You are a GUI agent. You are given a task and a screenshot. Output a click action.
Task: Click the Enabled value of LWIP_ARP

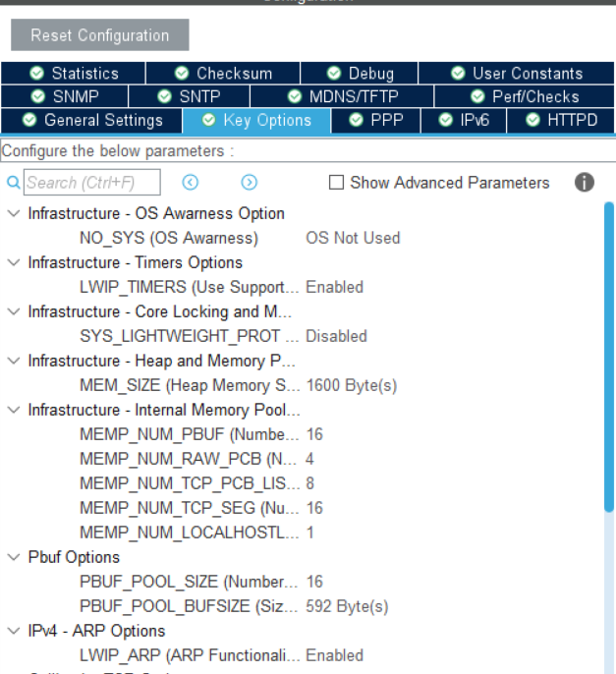(x=334, y=655)
